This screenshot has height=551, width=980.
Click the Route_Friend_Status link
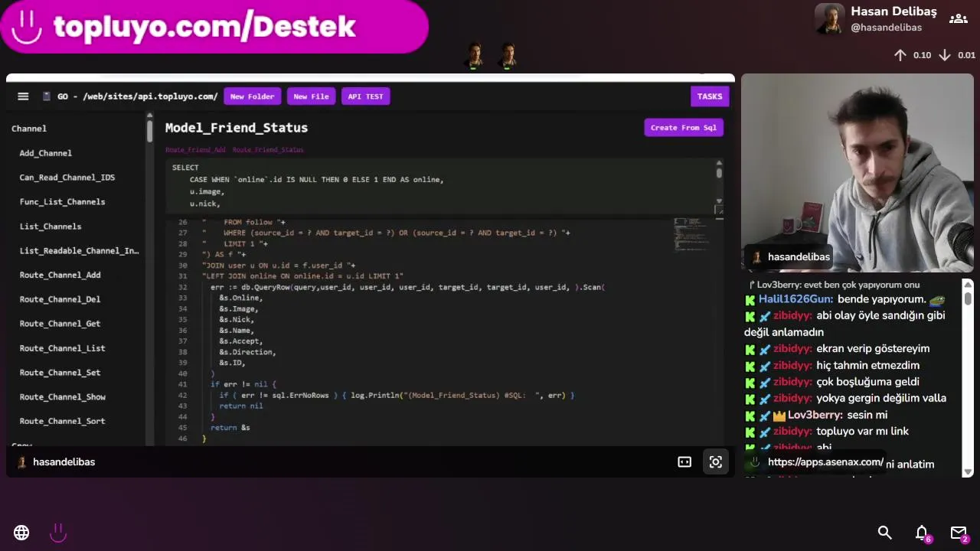pos(268,150)
